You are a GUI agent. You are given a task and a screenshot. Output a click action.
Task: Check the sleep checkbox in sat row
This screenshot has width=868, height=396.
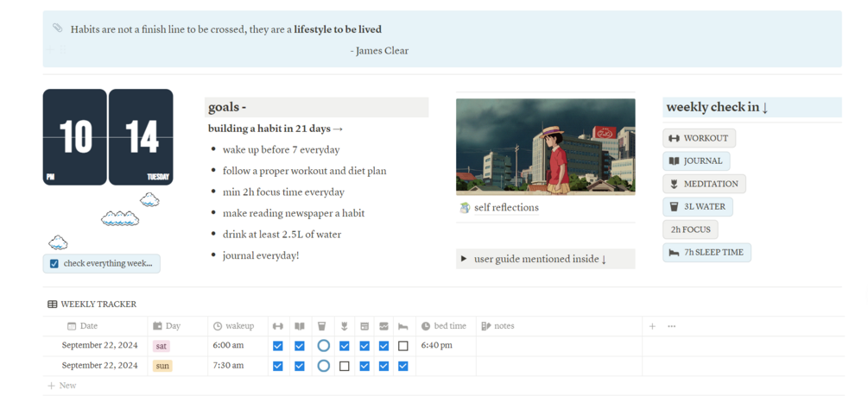click(x=403, y=346)
